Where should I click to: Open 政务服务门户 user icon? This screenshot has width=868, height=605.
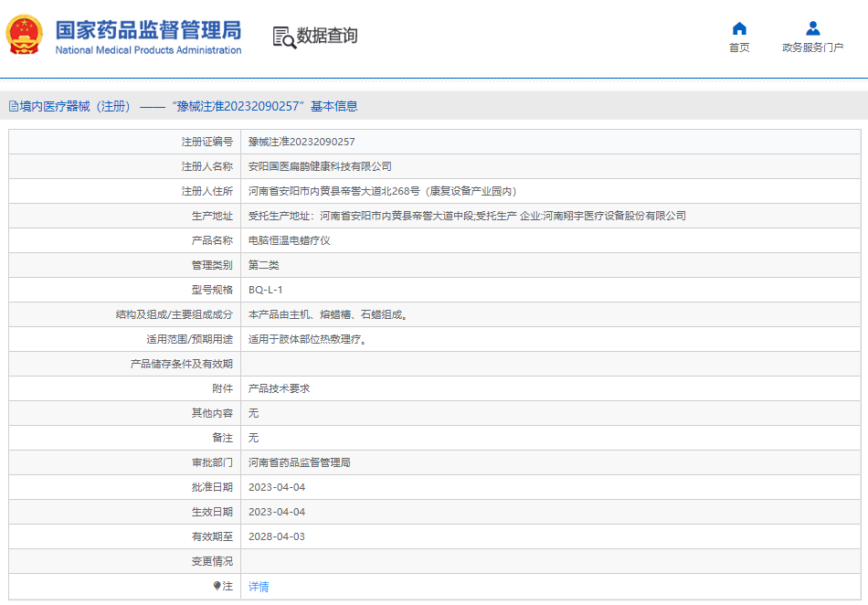point(812,28)
